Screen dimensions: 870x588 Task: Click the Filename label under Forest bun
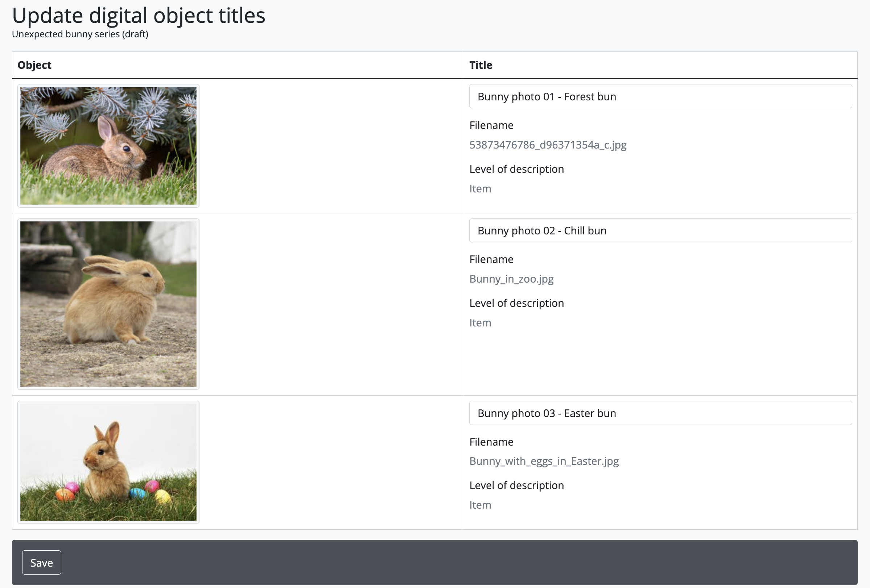coord(491,125)
